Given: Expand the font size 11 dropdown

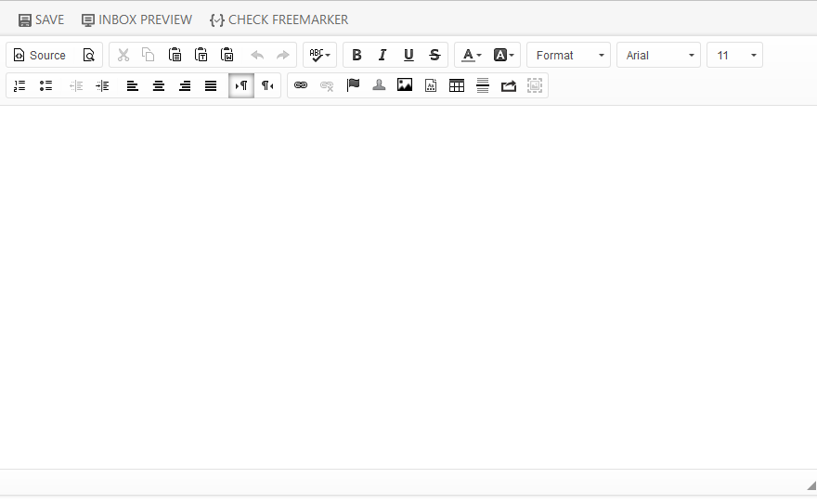Looking at the screenshot, I should click(x=734, y=55).
